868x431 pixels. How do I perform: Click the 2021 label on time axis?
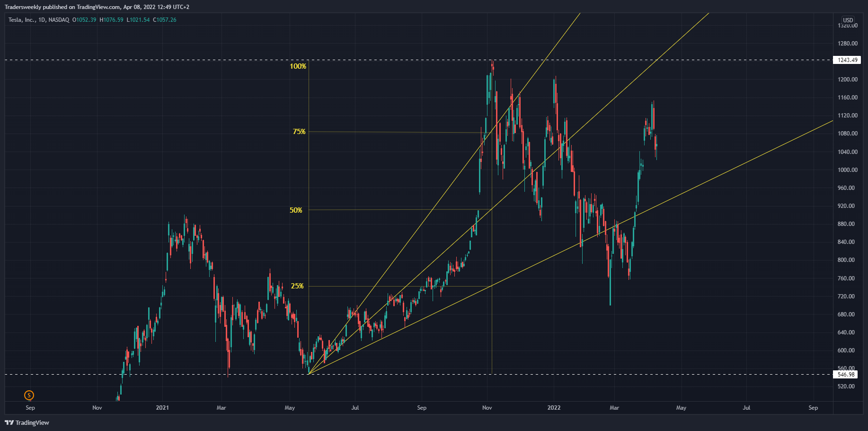[x=162, y=408]
